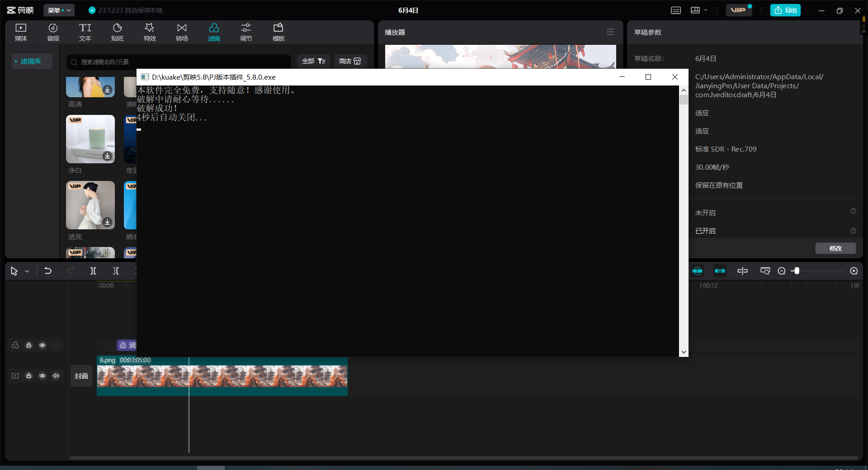Click the 修改 button in draft parameters
868x470 pixels.
coord(835,248)
